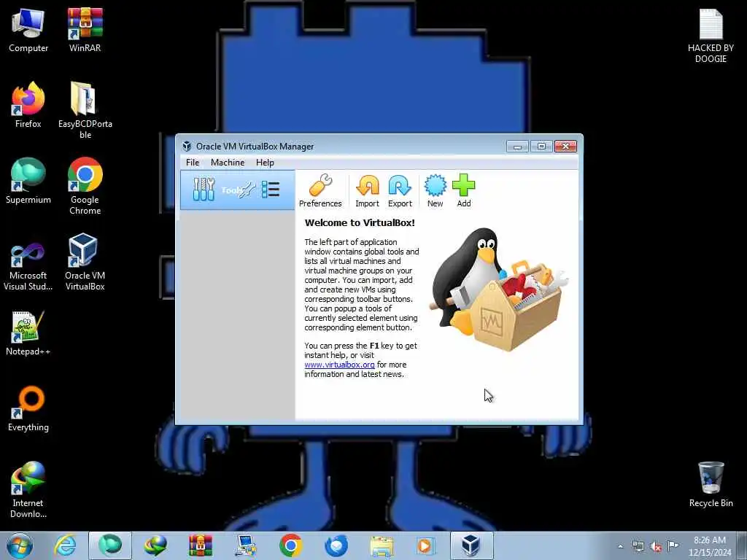Click the computer icon between WinRAR and Chrome
This screenshot has height=560, width=747.
coord(246,545)
